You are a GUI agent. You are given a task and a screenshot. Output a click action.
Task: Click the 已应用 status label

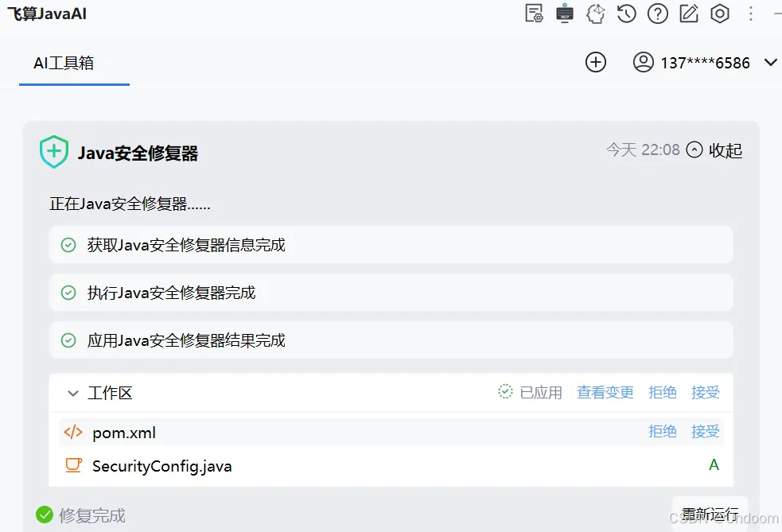pos(541,392)
